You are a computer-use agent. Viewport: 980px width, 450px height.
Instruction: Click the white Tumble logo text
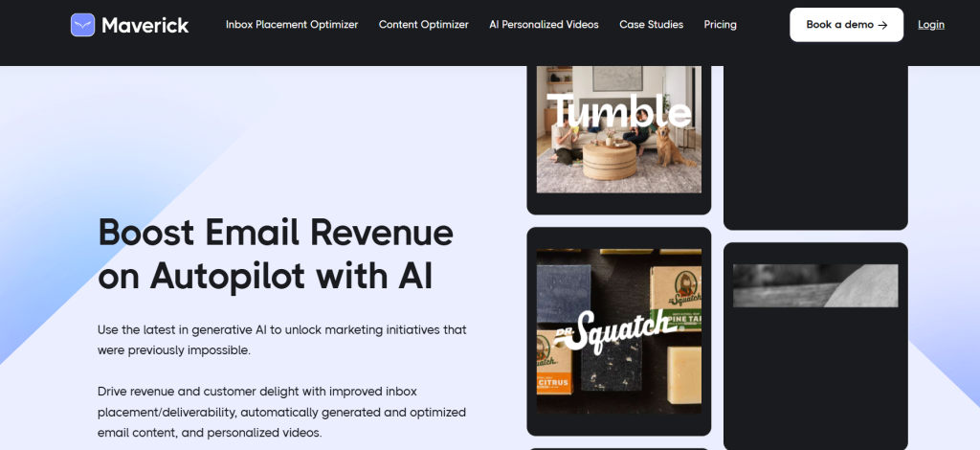(x=619, y=111)
